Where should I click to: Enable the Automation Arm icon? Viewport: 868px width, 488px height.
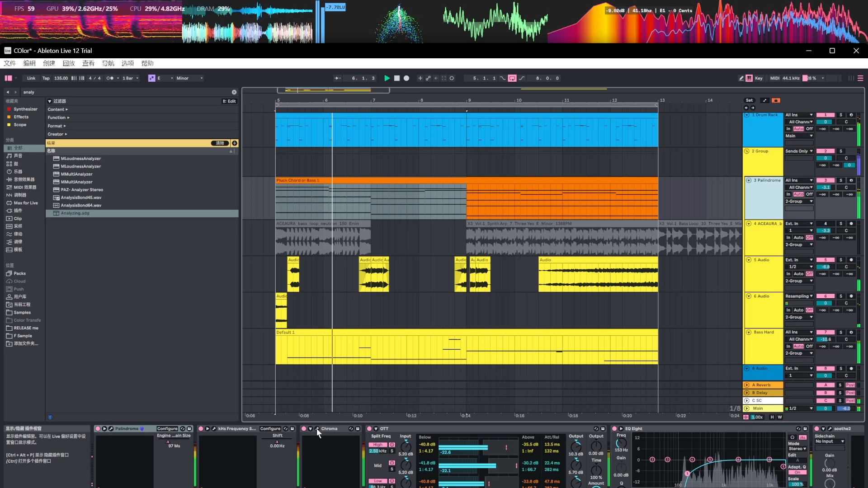point(428,78)
